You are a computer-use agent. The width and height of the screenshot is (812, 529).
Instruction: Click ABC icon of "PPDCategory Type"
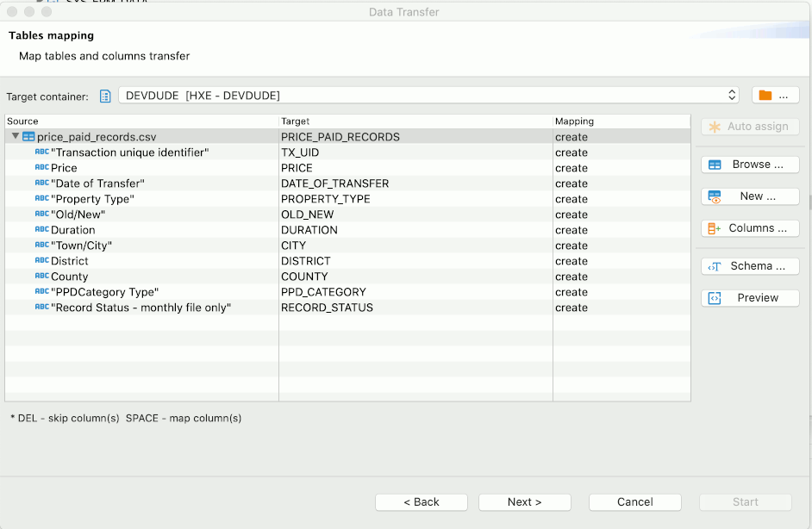pos(42,291)
